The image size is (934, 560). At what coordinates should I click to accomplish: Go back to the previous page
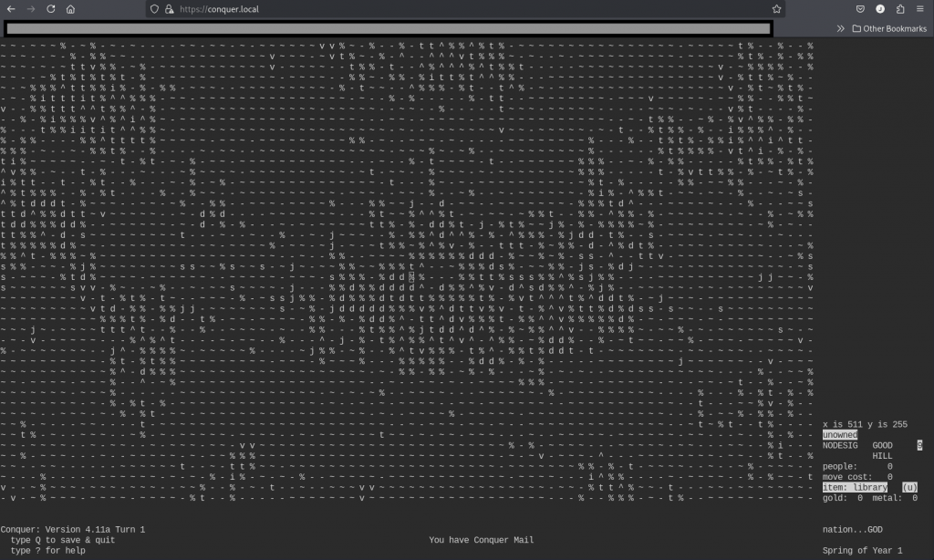[11, 8]
